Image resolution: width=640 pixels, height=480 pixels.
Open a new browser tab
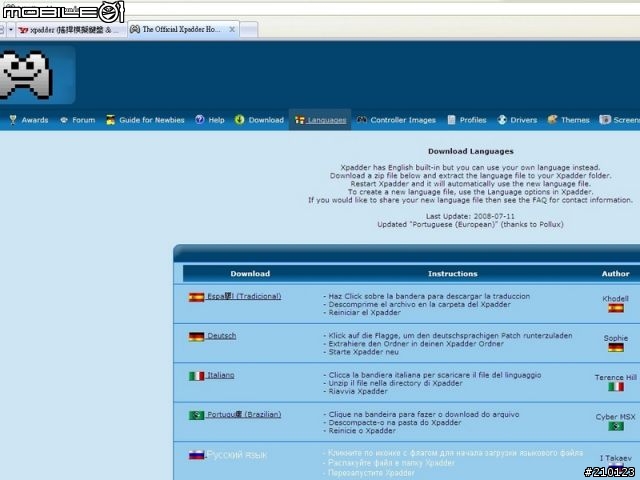coord(249,30)
